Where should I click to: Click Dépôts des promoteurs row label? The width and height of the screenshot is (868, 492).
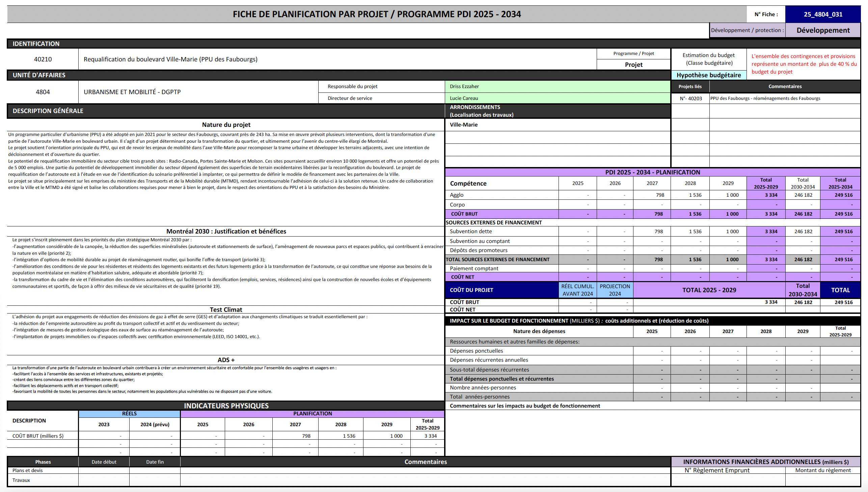(479, 250)
